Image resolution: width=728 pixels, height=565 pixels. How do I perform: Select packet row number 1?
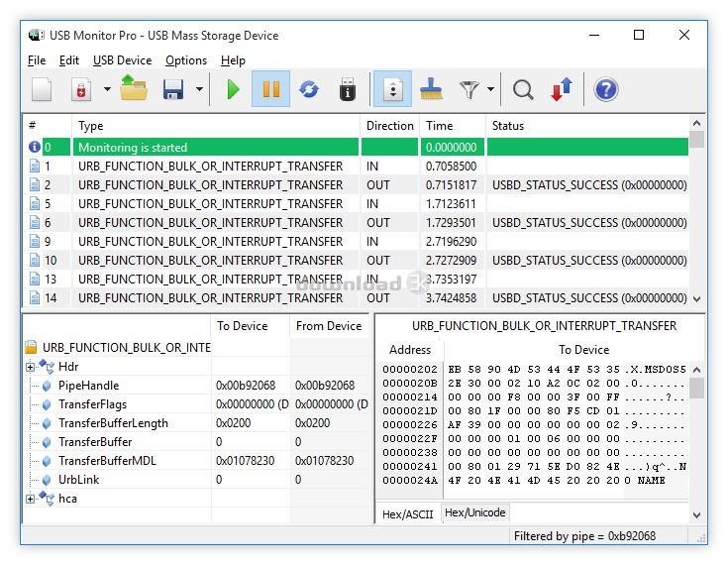coord(357,167)
